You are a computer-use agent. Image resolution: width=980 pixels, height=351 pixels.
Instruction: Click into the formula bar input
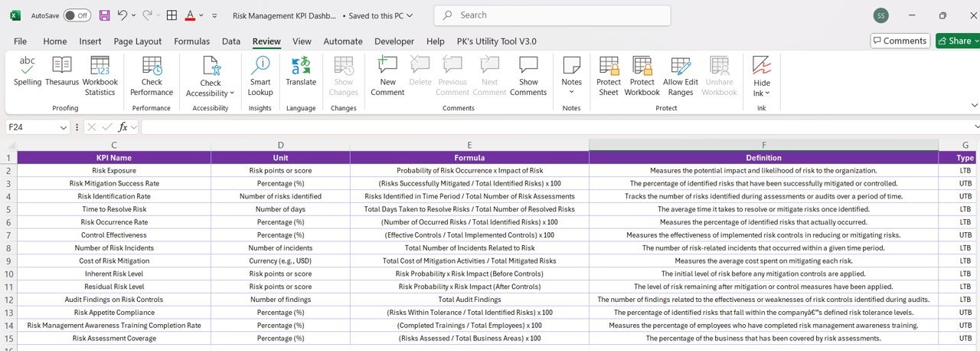(555, 127)
